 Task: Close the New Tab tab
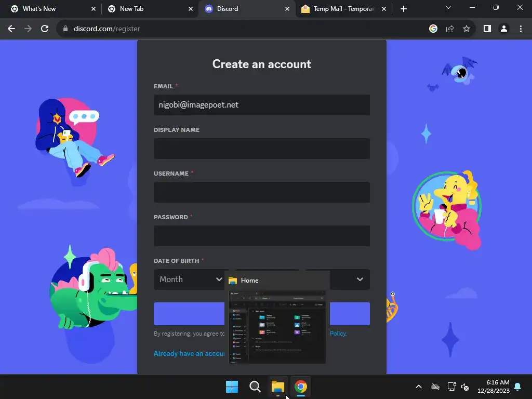[190, 9]
